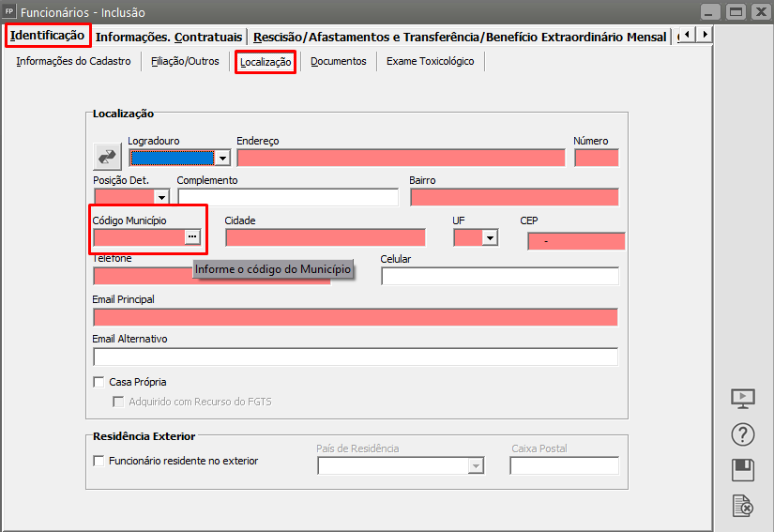
Task: Open municipality code lookup ellipsis button
Action: tap(192, 236)
